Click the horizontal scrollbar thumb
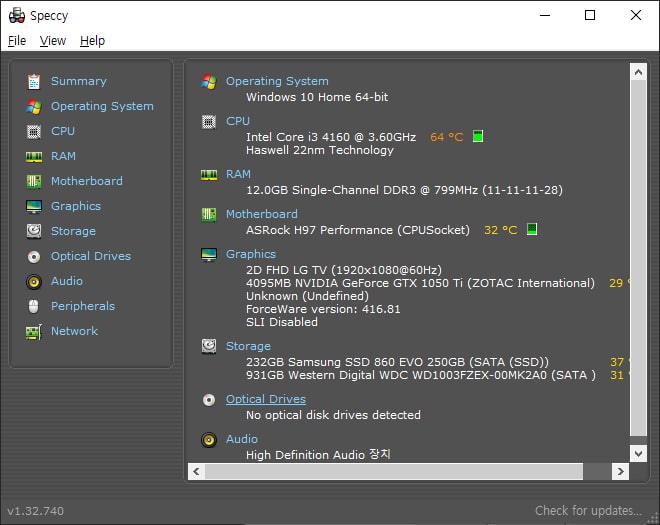Viewport: 660px width, 525px height. [394, 472]
